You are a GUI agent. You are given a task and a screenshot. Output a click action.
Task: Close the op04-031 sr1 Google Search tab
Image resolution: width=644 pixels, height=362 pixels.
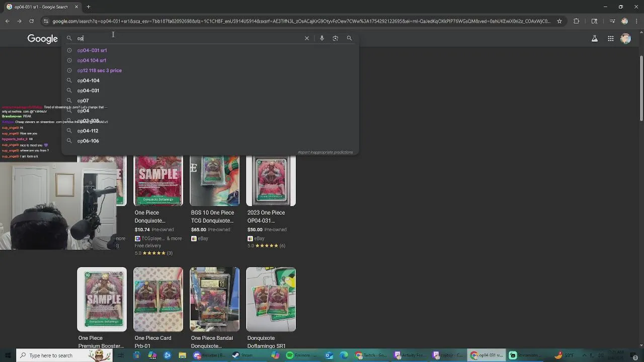(x=76, y=7)
